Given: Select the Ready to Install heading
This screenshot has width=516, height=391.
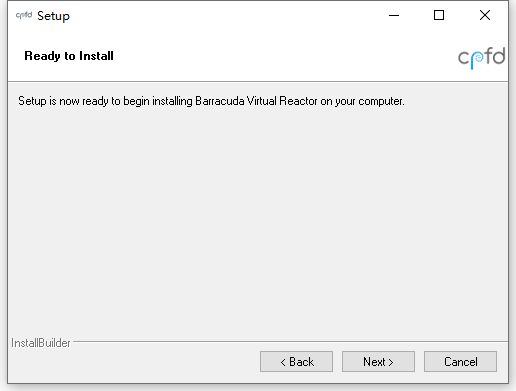Looking at the screenshot, I should (x=69, y=56).
